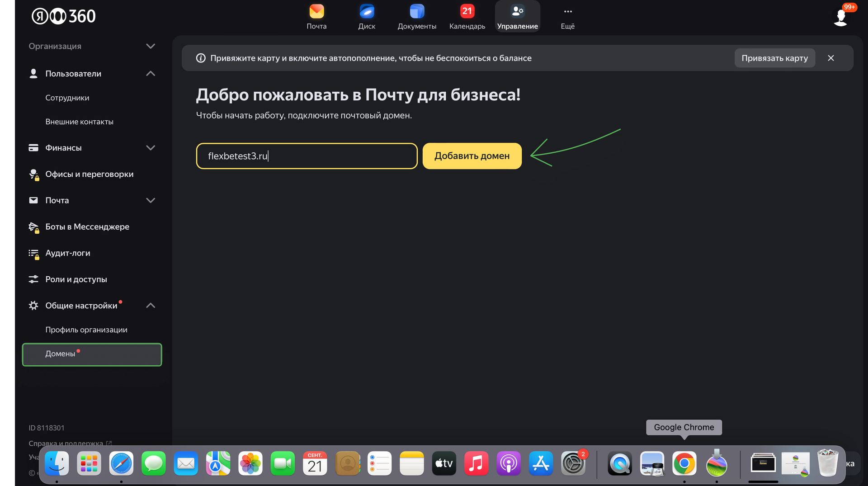Click the Привязать карту button
The width and height of the screenshot is (868, 486).
[x=774, y=58]
